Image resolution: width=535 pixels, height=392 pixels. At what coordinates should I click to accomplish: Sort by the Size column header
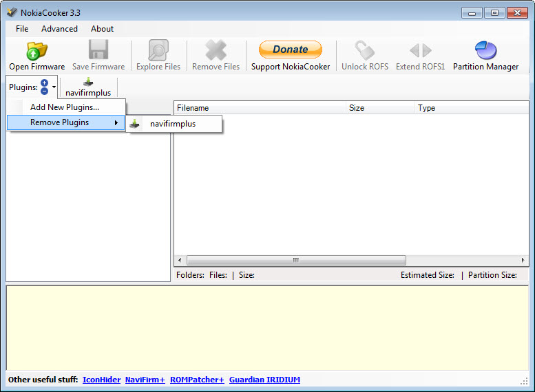point(380,108)
